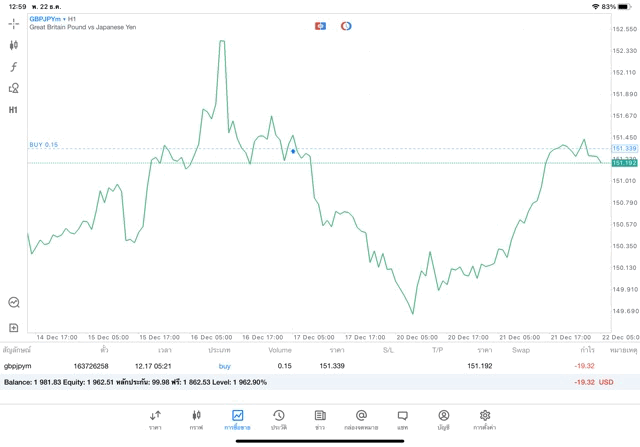The width and height of the screenshot is (640, 447).
Task: Open the indicators function icon
Action: click(x=14, y=67)
